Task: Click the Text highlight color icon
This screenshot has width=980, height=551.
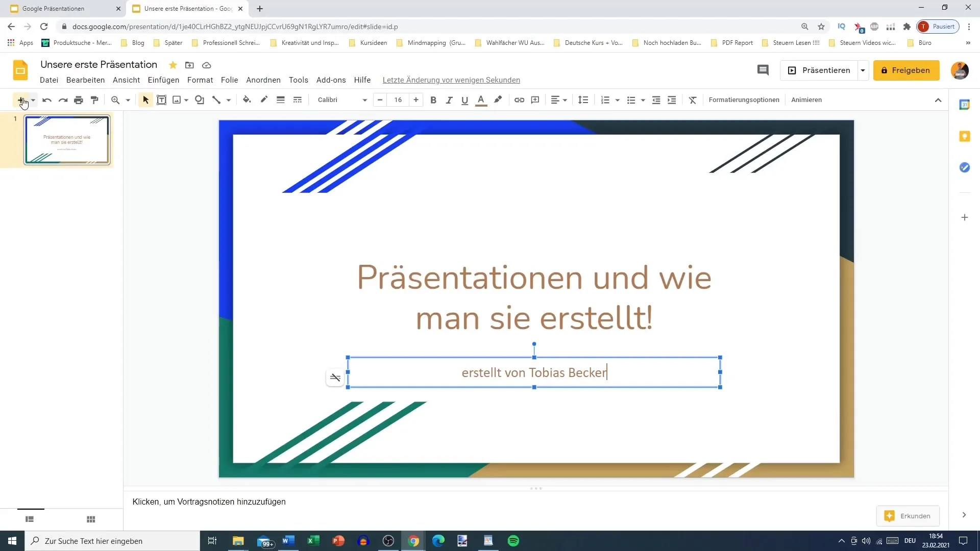Action: (499, 99)
